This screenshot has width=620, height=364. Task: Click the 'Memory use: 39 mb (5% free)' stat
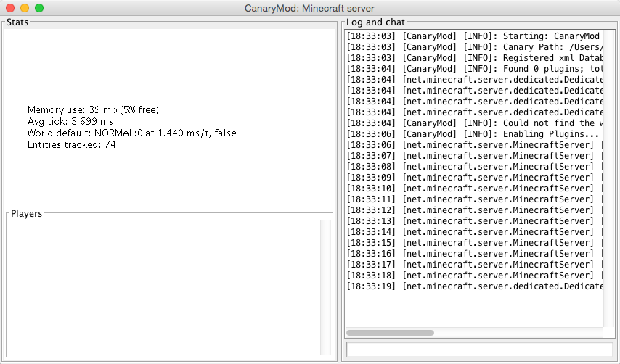click(x=93, y=109)
